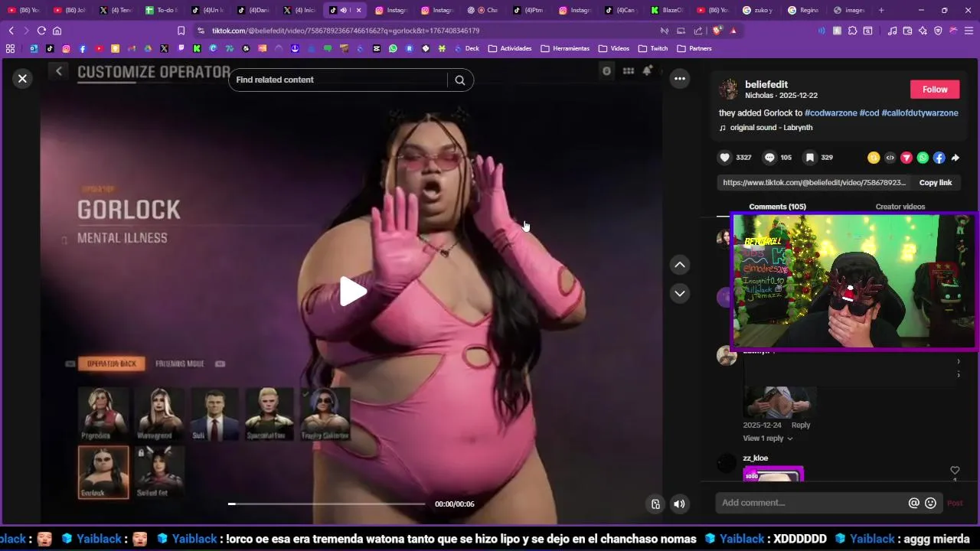Image resolution: width=980 pixels, height=551 pixels.
Task: Go to next video with down chevron
Action: (679, 293)
